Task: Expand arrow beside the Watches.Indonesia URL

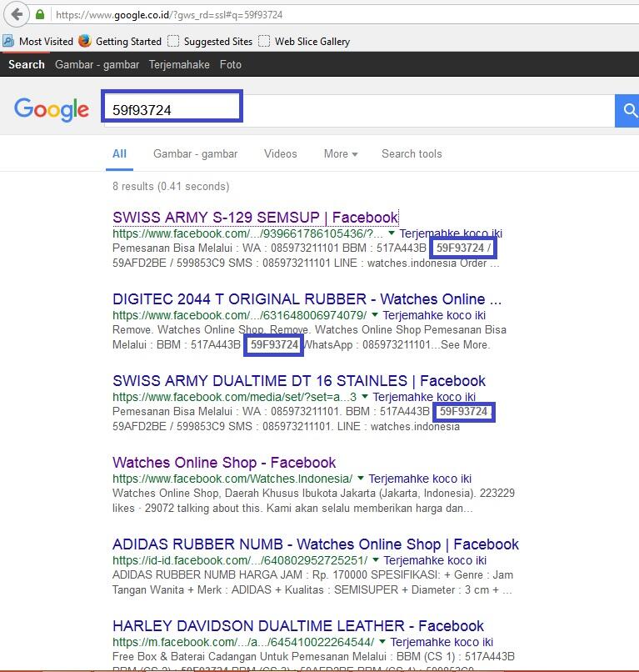Action: 361,478
